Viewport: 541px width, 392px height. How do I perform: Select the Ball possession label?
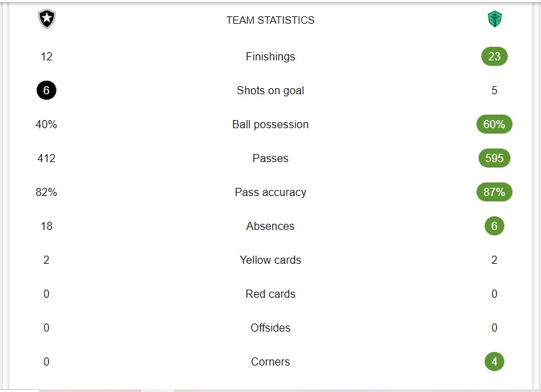point(270,124)
